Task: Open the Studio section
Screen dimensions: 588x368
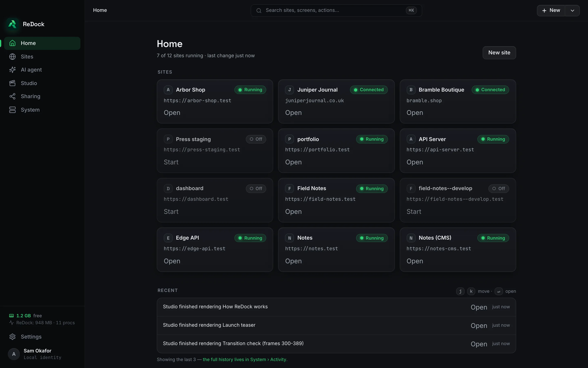Action: [x=42, y=83]
